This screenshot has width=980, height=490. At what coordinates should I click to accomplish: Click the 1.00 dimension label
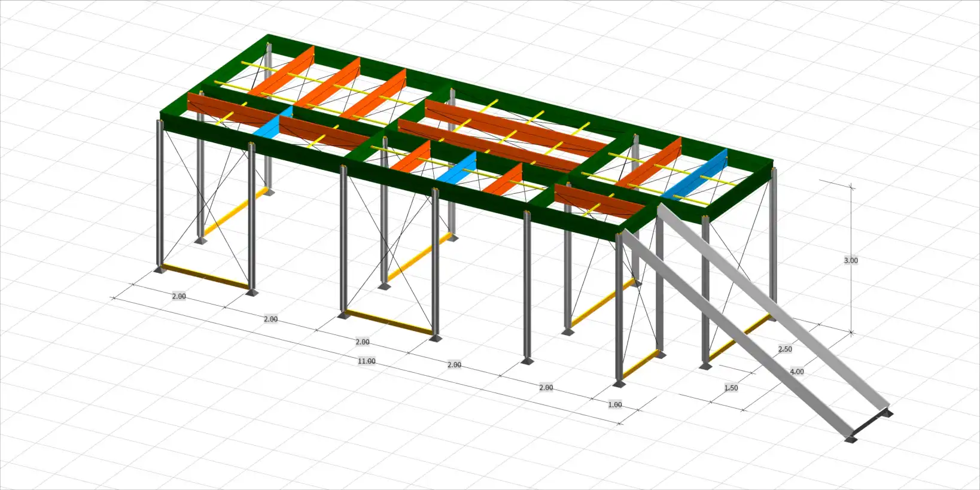[x=615, y=405]
